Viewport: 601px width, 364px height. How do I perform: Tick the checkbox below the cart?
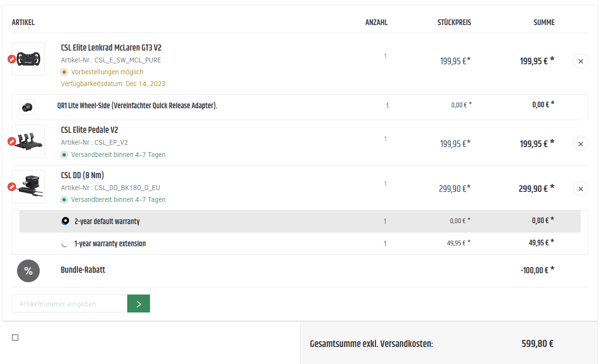(15, 338)
